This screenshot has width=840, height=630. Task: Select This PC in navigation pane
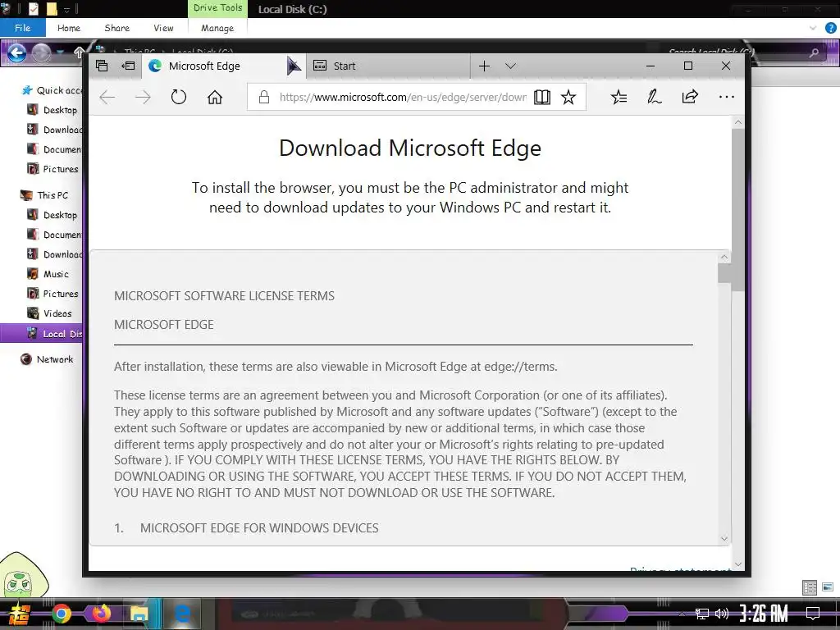44,195
